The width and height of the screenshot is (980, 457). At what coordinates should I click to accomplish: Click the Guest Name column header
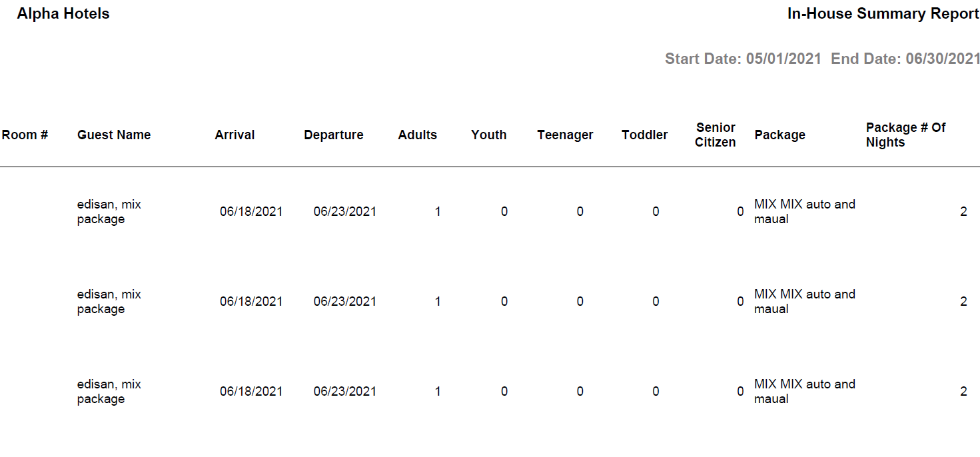(114, 135)
